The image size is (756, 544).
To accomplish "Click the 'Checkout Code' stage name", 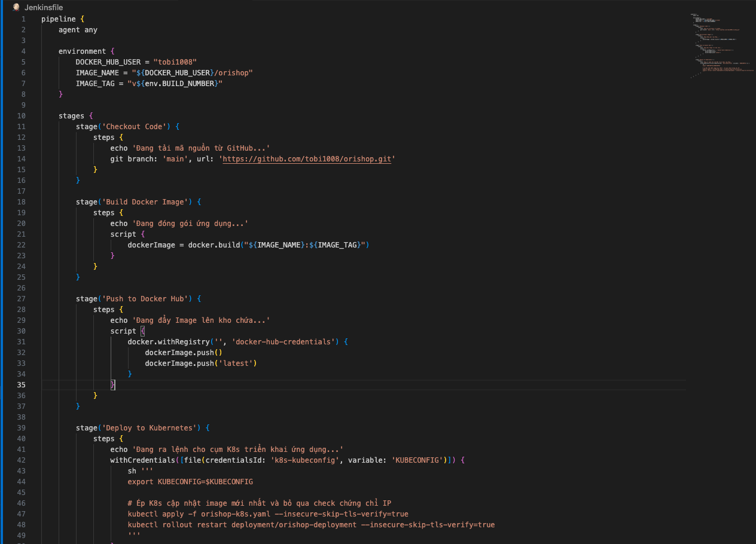I will pyautogui.click(x=138, y=127).
